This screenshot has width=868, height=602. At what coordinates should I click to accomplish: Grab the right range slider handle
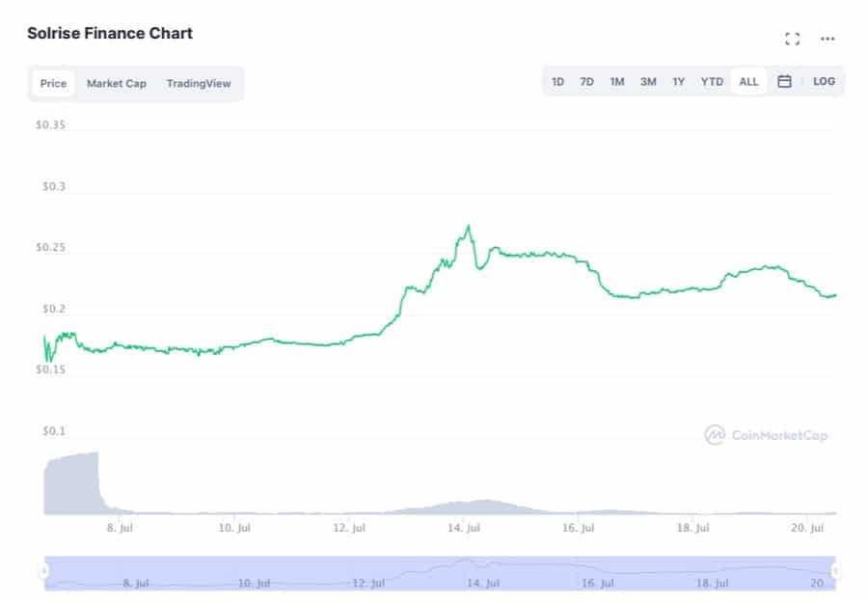pyautogui.click(x=835, y=572)
